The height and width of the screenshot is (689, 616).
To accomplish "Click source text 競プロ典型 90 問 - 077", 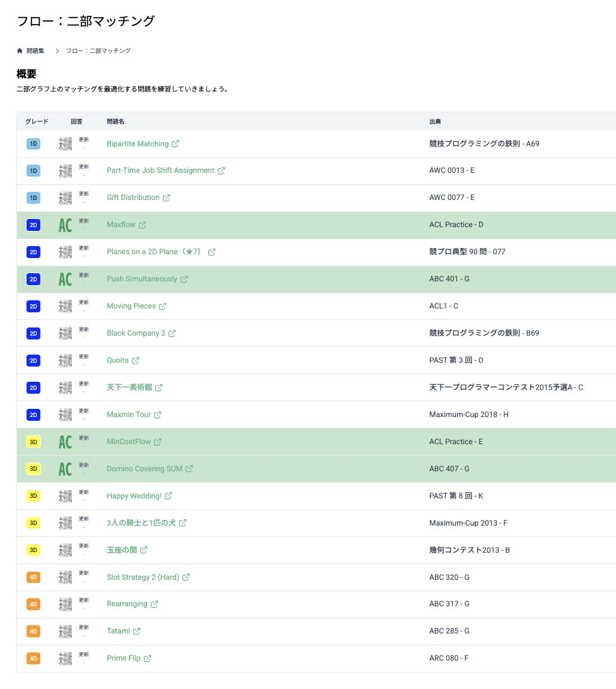I will tap(468, 252).
